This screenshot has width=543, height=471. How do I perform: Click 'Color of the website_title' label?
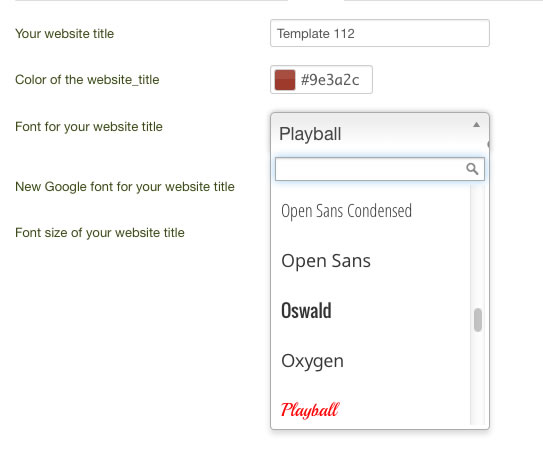tap(87, 80)
